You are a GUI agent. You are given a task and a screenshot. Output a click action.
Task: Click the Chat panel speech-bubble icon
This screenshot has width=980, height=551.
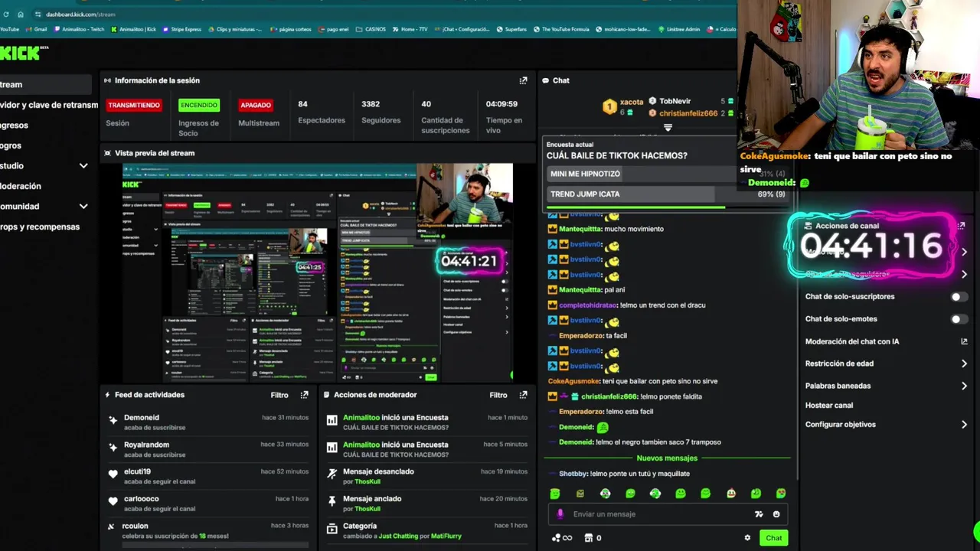click(x=545, y=80)
